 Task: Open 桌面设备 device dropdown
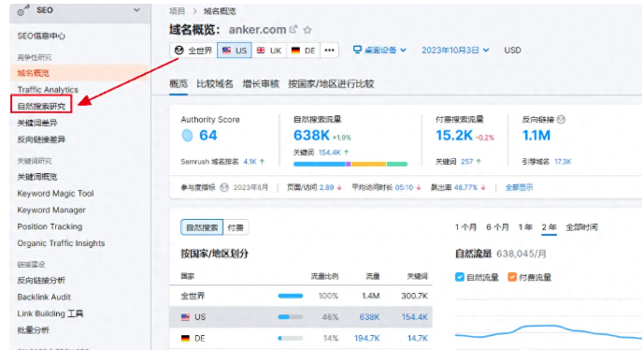pyautogui.click(x=379, y=51)
